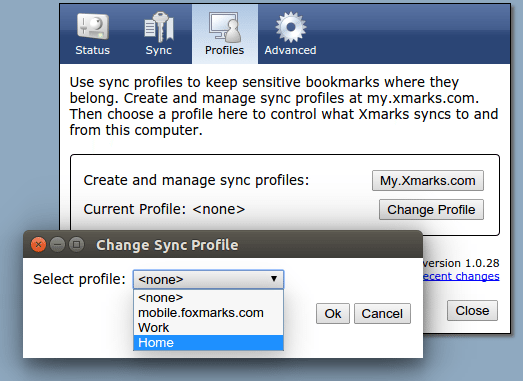Close the Change Sync Profile dialog window
Image resolution: width=523 pixels, height=381 pixels.
coord(38,245)
